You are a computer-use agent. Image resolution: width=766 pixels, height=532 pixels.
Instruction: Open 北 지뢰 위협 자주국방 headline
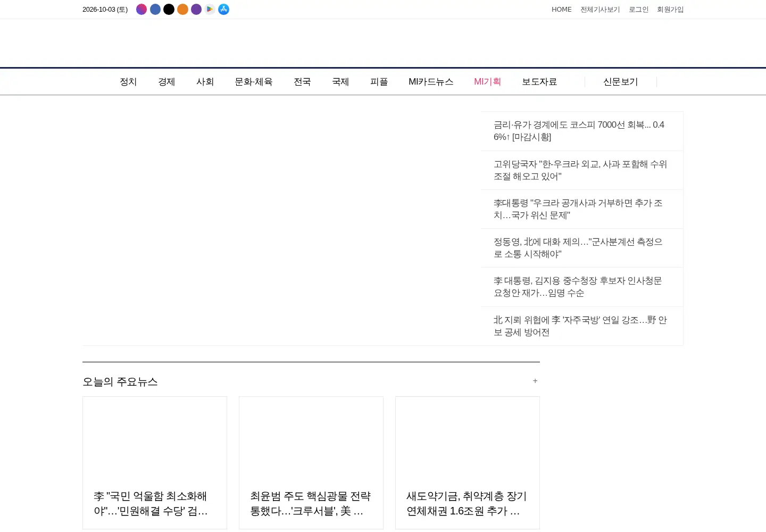(580, 326)
